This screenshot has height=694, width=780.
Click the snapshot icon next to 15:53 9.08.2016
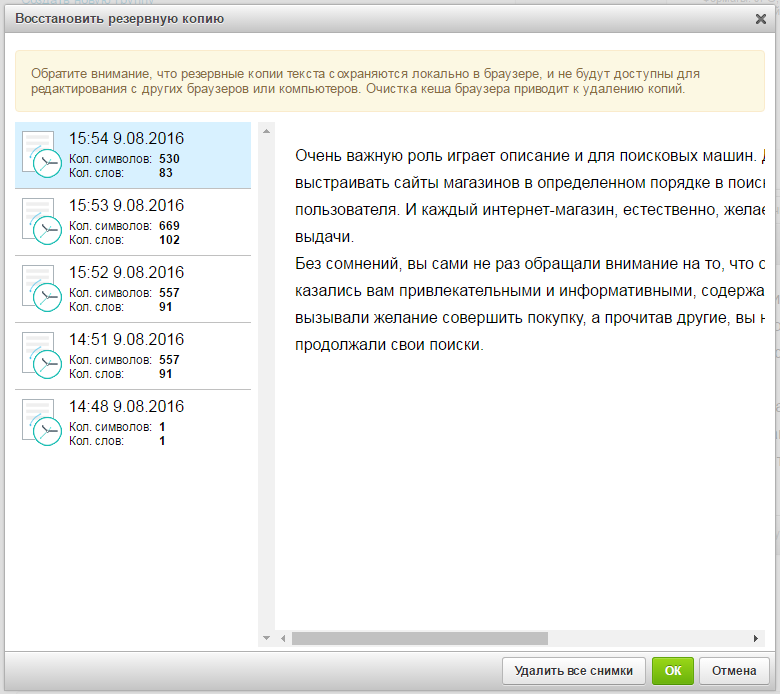click(x=40, y=221)
